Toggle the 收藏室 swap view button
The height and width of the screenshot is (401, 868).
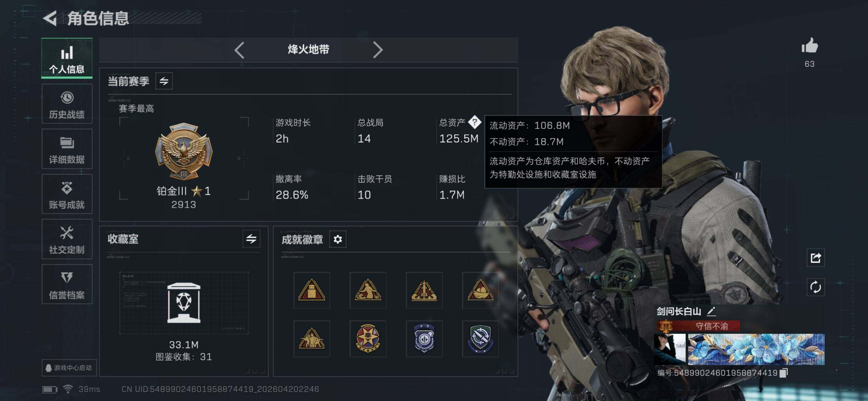251,239
